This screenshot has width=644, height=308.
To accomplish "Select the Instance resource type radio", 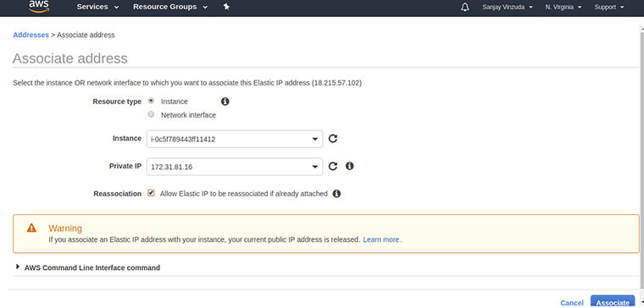I will 151,101.
